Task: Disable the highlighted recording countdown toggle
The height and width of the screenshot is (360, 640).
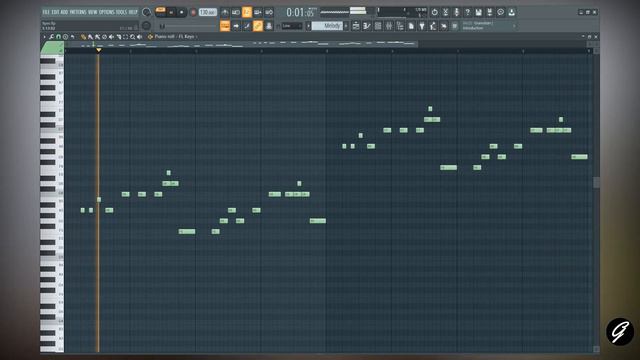Action: (x=247, y=12)
